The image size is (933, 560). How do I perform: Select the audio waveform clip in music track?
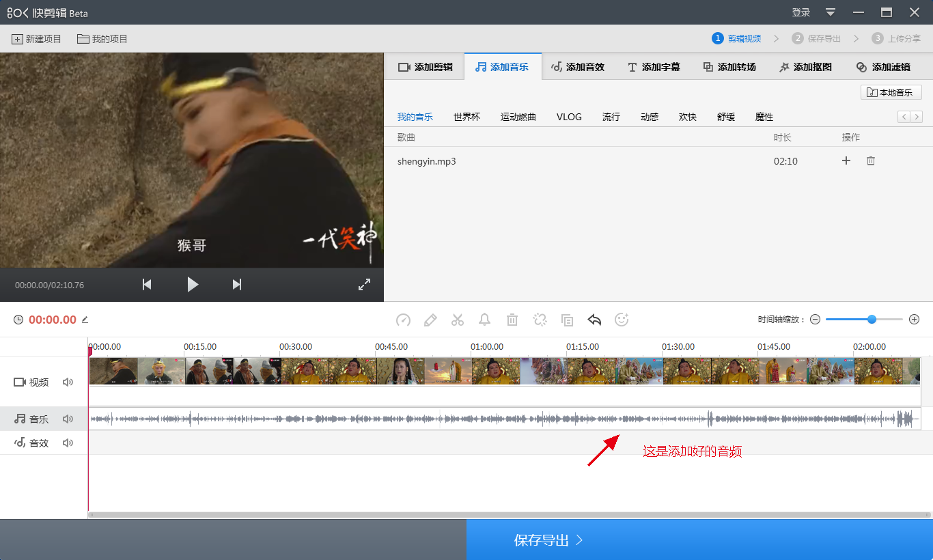[505, 419]
